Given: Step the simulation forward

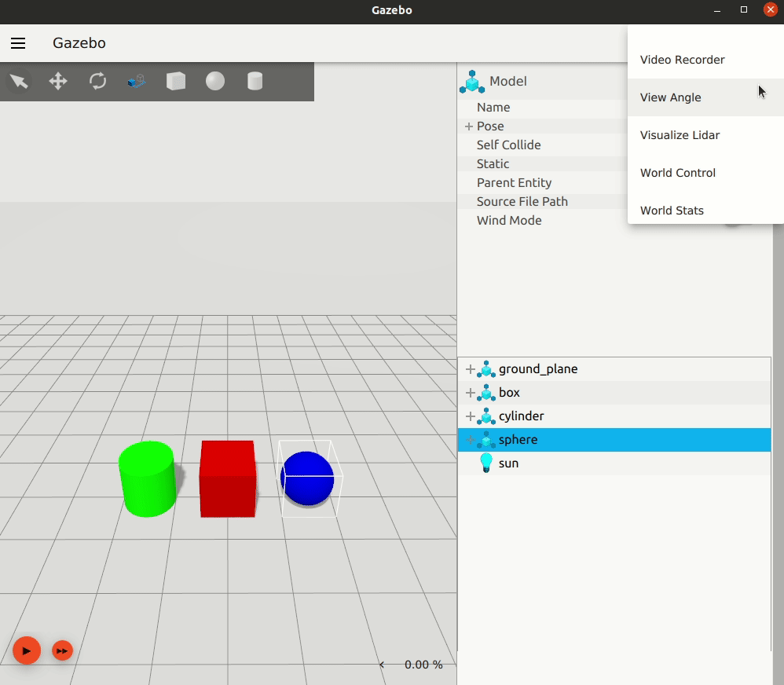Looking at the screenshot, I should tap(63, 650).
